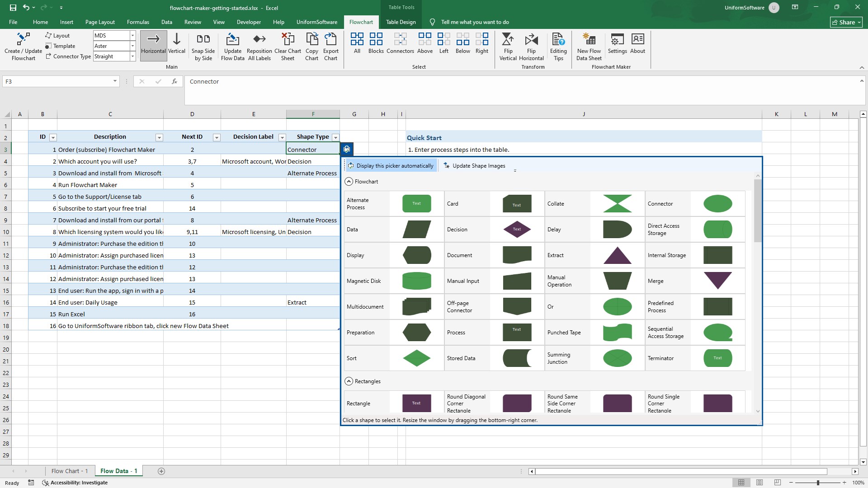868x488 pixels.
Task: Click the zoom slider in status bar
Action: pos(817,483)
